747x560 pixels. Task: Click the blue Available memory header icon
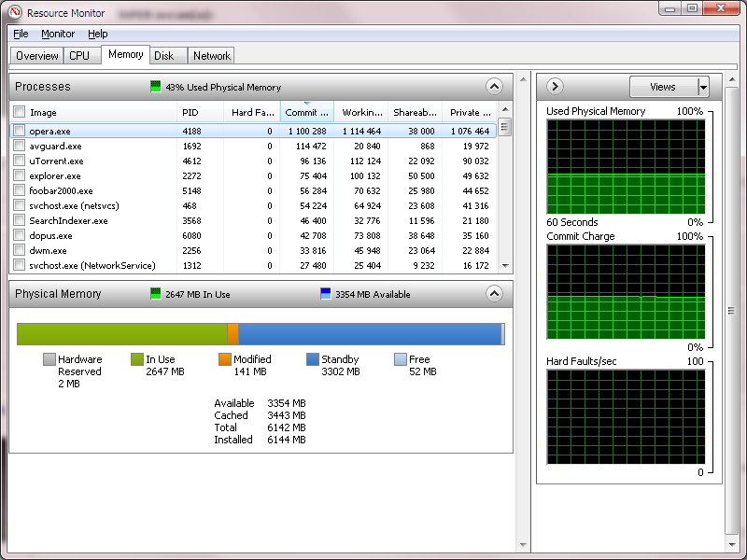pyautogui.click(x=325, y=294)
